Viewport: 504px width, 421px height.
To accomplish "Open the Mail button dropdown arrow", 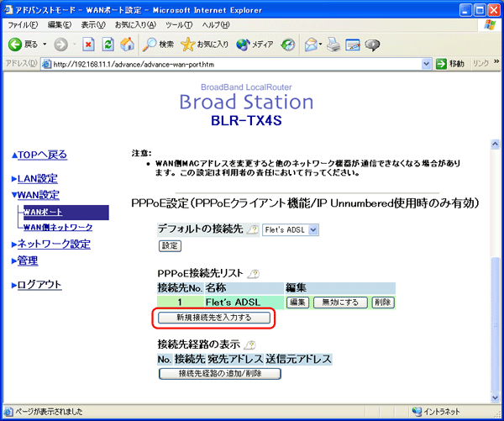I will point(321,45).
